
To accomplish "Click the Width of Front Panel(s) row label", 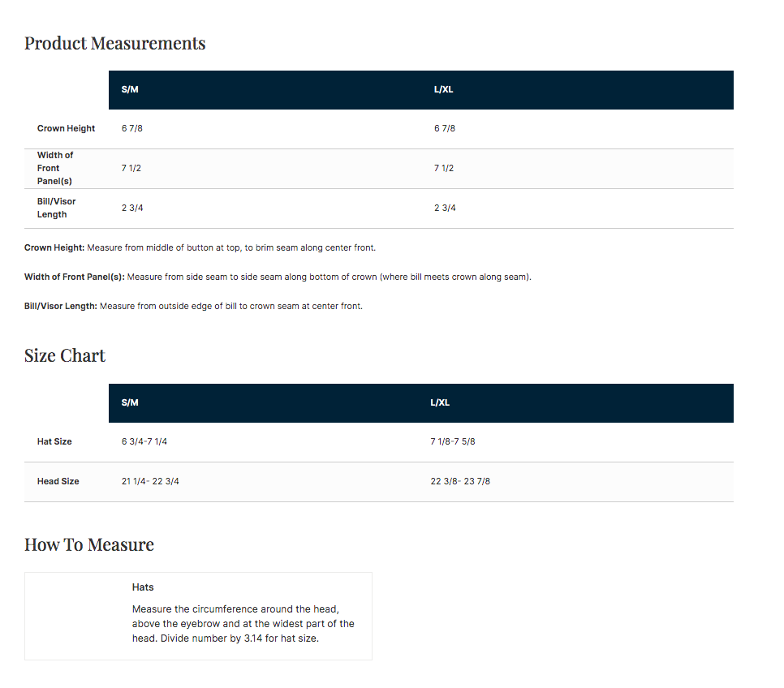I will click(x=55, y=168).
